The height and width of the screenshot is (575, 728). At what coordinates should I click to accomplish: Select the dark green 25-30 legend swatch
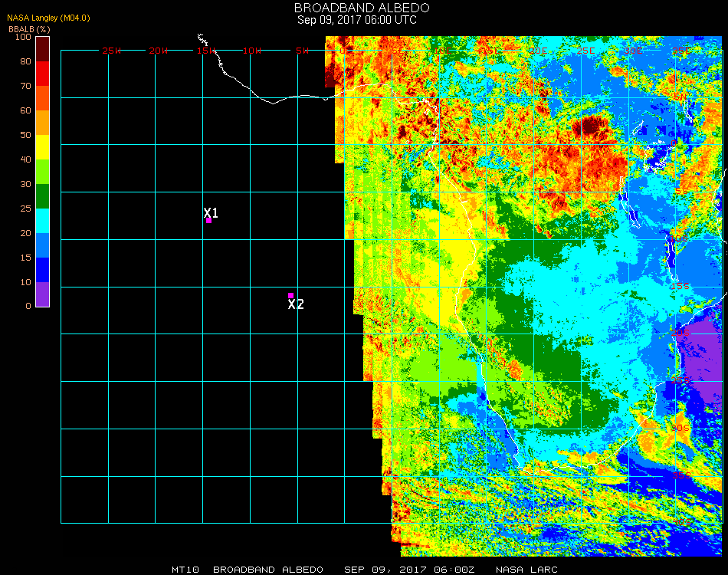tap(43, 196)
